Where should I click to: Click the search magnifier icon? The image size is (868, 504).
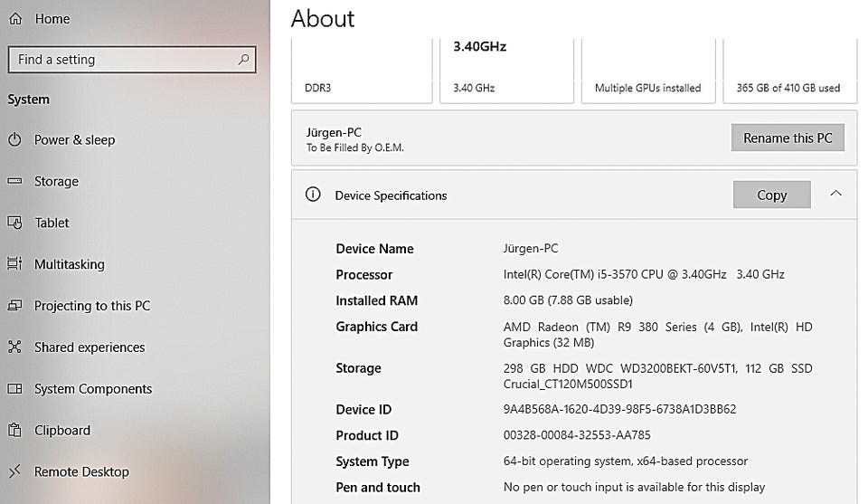click(243, 60)
